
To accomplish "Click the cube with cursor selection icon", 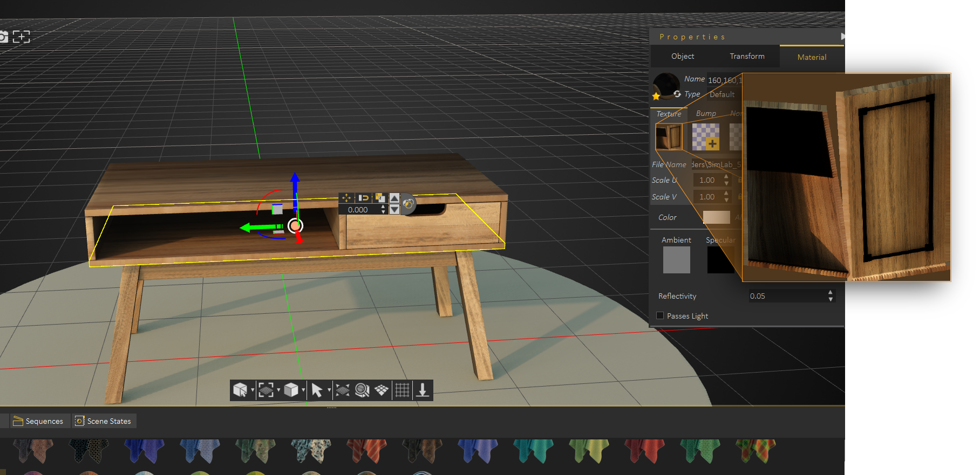I will (240, 390).
